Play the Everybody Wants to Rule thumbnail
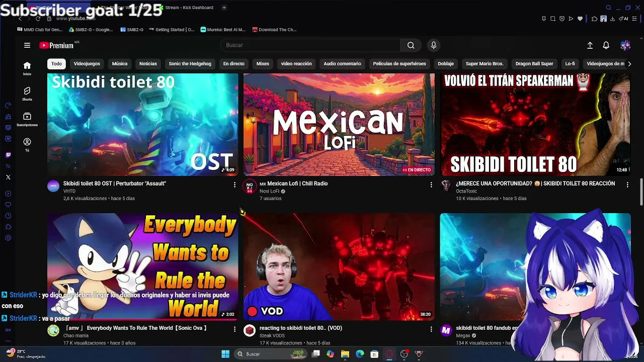Screen dimensions: 644x362 142,266
